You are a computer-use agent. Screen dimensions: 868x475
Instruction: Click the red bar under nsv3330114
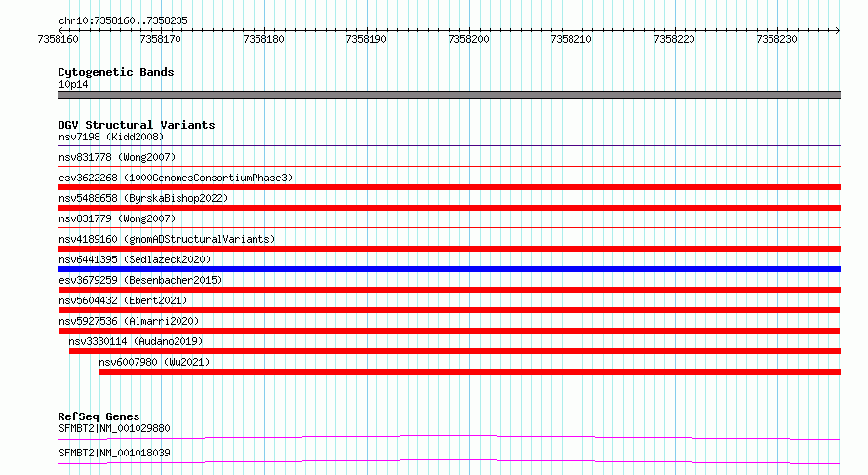[x=454, y=351]
